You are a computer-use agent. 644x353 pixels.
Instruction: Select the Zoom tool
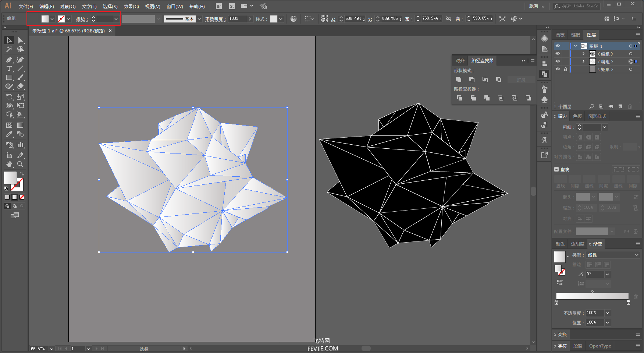pos(21,164)
